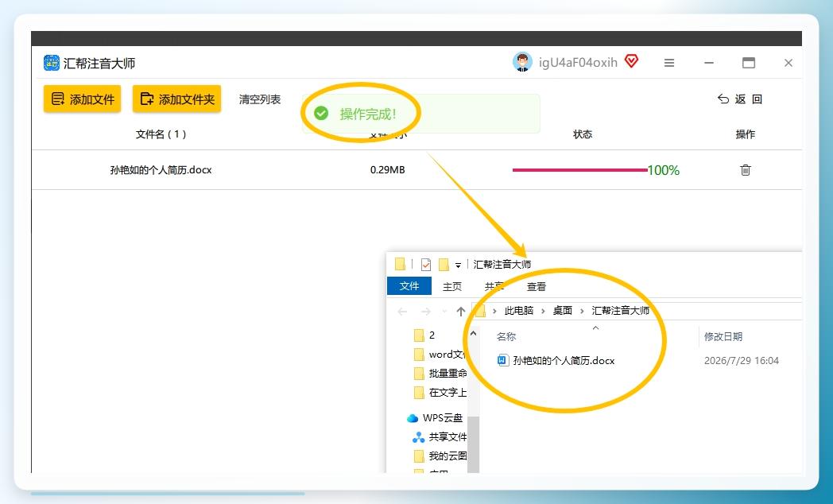833x504 pixels.
Task: Select file row 孙艳如的个人简历.docx in app list
Action: click(x=416, y=170)
